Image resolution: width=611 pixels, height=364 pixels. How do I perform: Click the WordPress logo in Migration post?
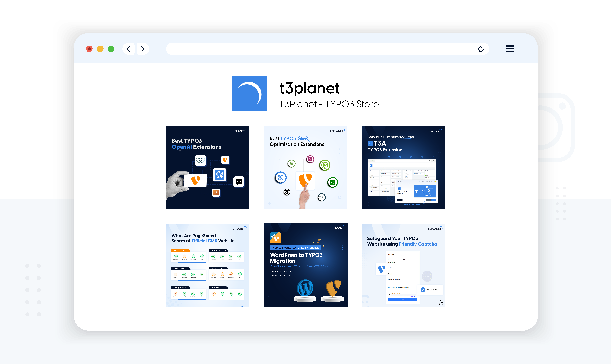[305, 288]
